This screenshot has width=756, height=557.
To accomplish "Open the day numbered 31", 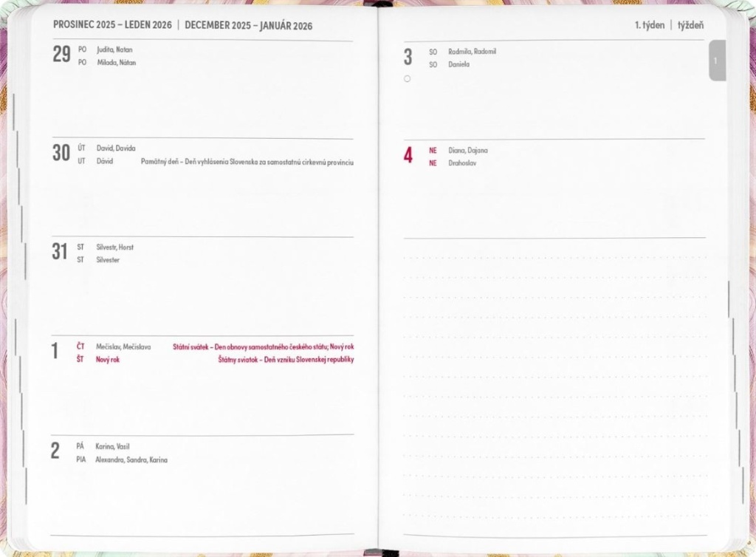I will point(60,252).
